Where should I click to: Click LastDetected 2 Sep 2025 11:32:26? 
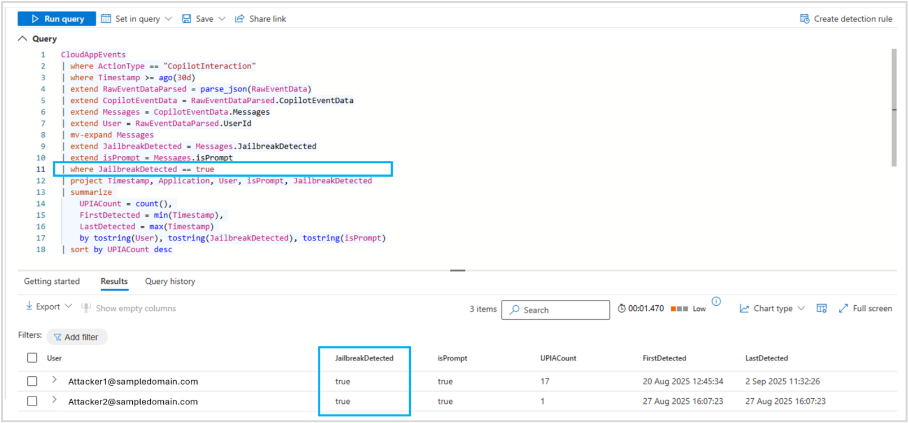click(x=782, y=381)
